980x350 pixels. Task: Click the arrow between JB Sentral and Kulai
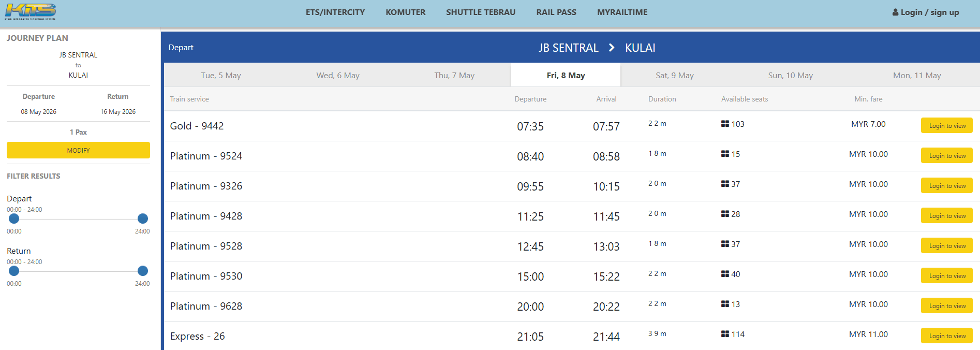tap(612, 48)
